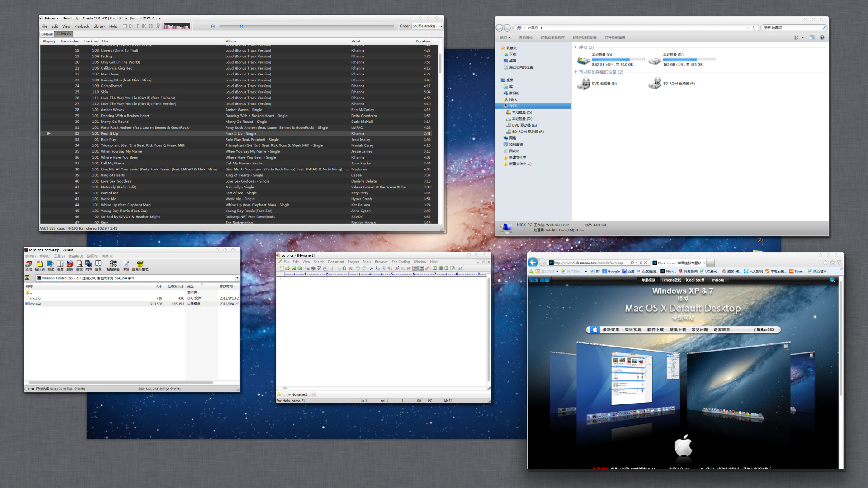
Task: Switch to the All Music playlist tab
Action: click(64, 34)
